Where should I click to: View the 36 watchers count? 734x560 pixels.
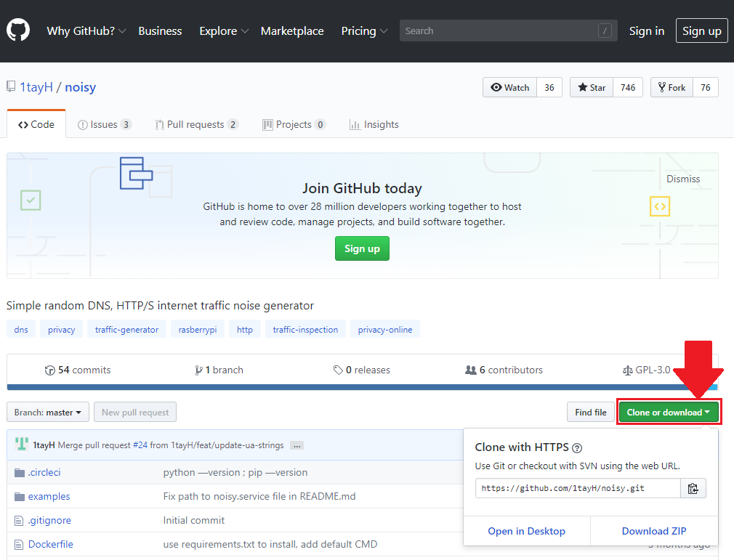pyautogui.click(x=549, y=87)
